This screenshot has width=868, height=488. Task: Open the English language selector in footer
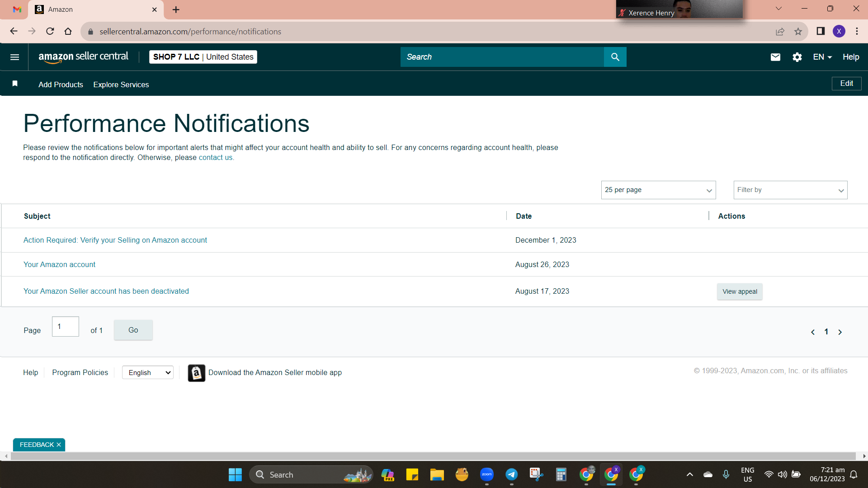[x=148, y=373]
